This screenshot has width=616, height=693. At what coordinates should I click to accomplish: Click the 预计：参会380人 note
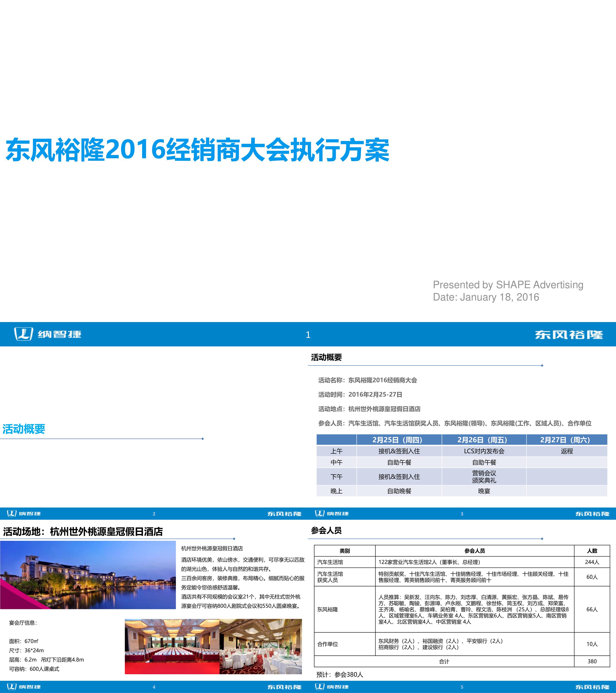coord(340,674)
